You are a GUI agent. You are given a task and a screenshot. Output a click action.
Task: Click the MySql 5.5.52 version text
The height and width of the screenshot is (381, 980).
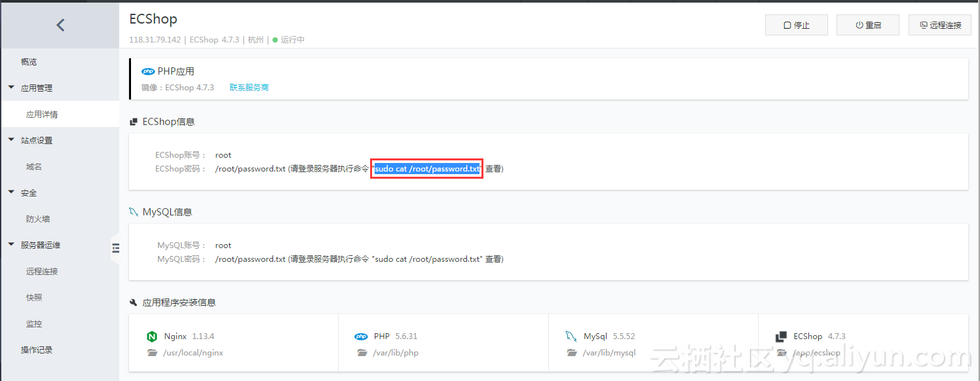tap(624, 336)
